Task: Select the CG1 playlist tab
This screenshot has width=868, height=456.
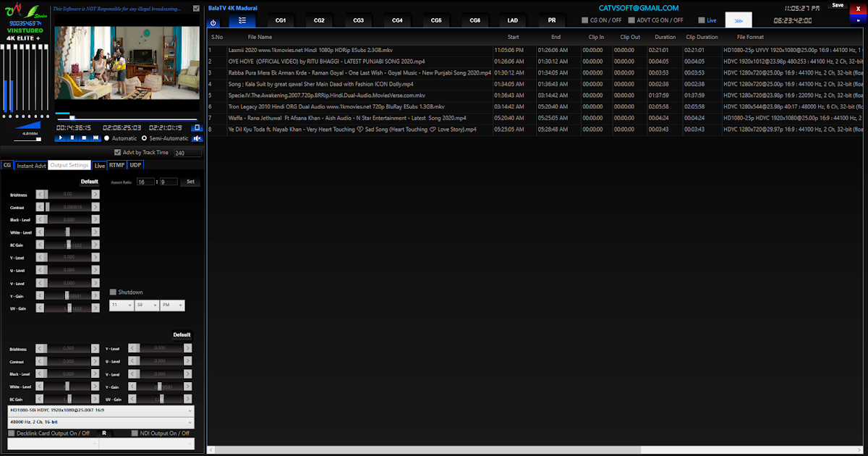Action: (281, 21)
